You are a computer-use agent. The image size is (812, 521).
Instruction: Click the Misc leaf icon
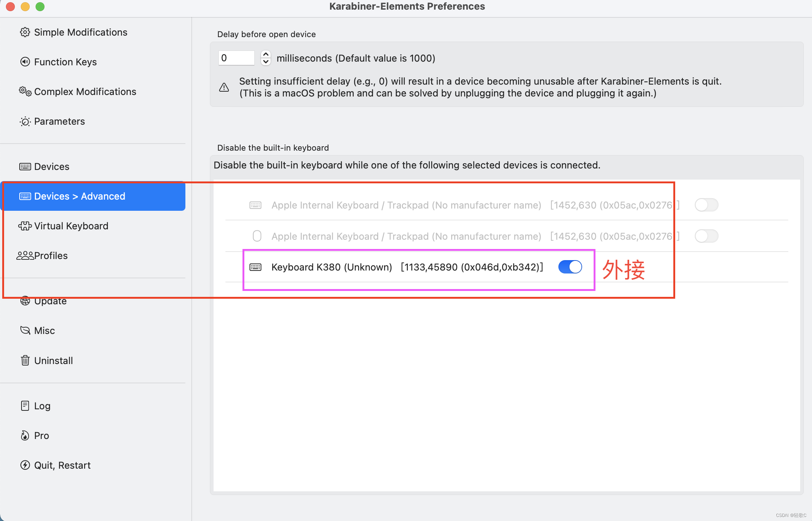(x=25, y=330)
